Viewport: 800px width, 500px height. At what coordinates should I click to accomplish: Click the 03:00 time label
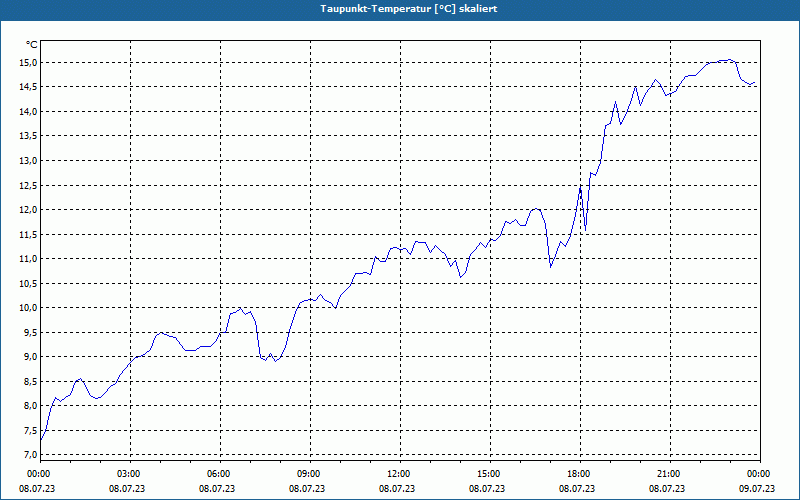(x=131, y=474)
